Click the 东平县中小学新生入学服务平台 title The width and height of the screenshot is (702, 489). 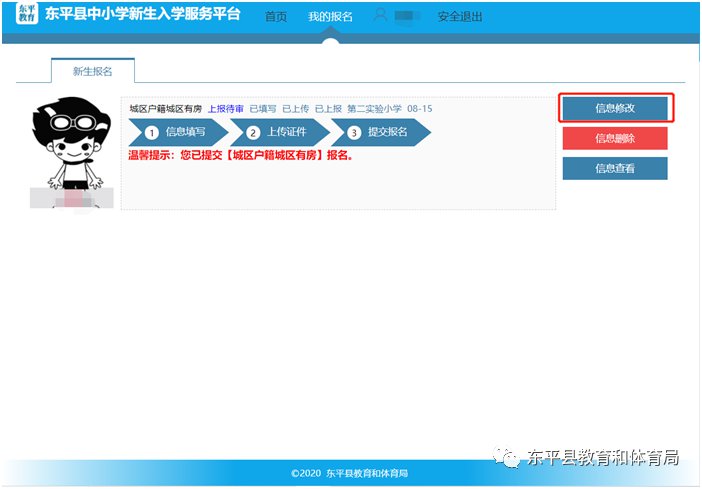pyautogui.click(x=142, y=15)
